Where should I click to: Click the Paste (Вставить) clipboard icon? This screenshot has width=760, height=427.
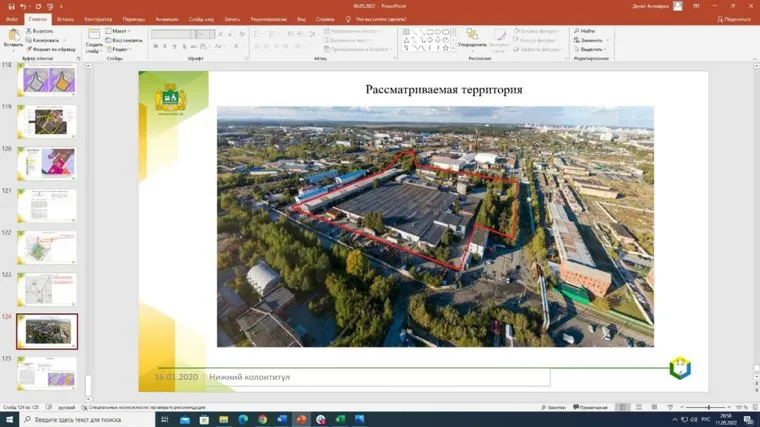point(12,37)
